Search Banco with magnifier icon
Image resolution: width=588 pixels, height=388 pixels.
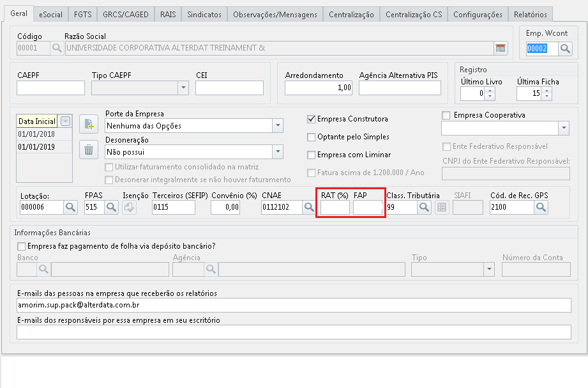(x=43, y=269)
